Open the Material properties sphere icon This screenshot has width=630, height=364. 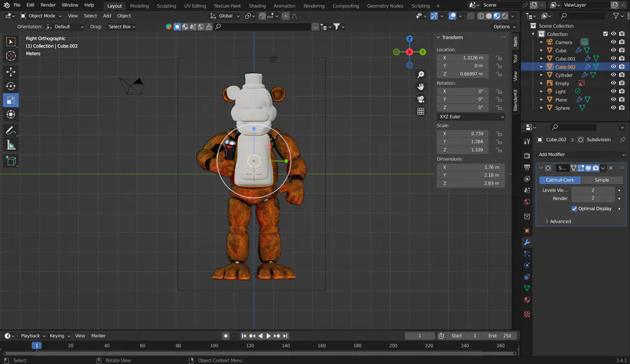coord(526,300)
